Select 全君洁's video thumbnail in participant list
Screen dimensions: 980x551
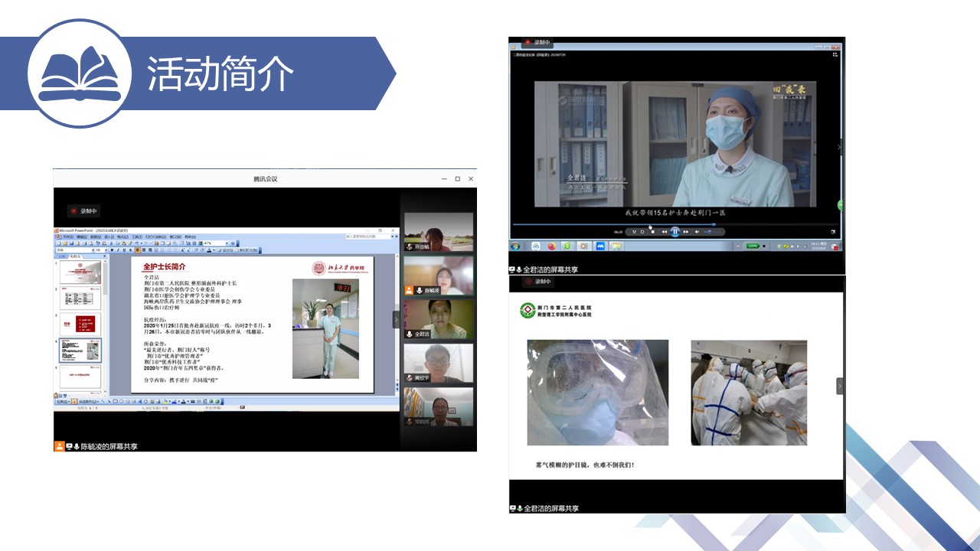point(439,319)
